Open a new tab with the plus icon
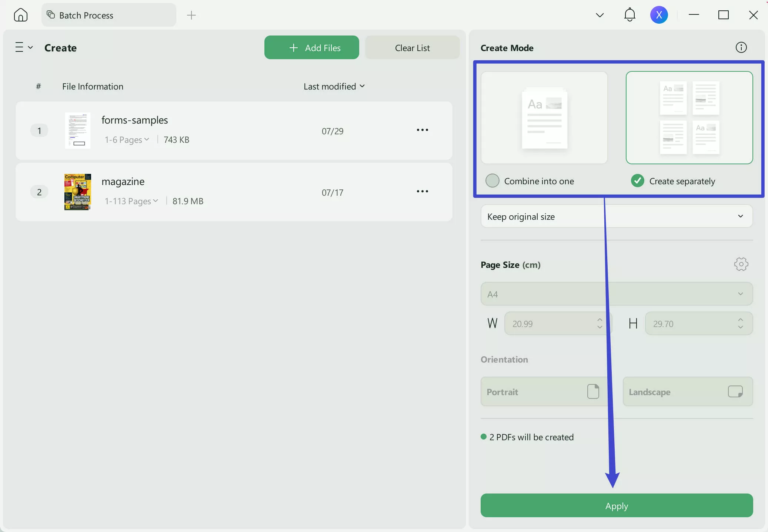The width and height of the screenshot is (768, 532). pyautogui.click(x=191, y=15)
